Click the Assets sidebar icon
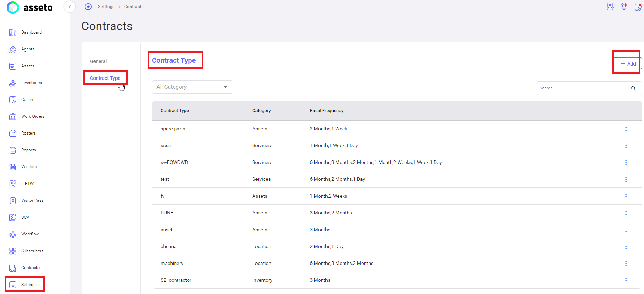Image resolution: width=644 pixels, height=294 pixels. 13,66
